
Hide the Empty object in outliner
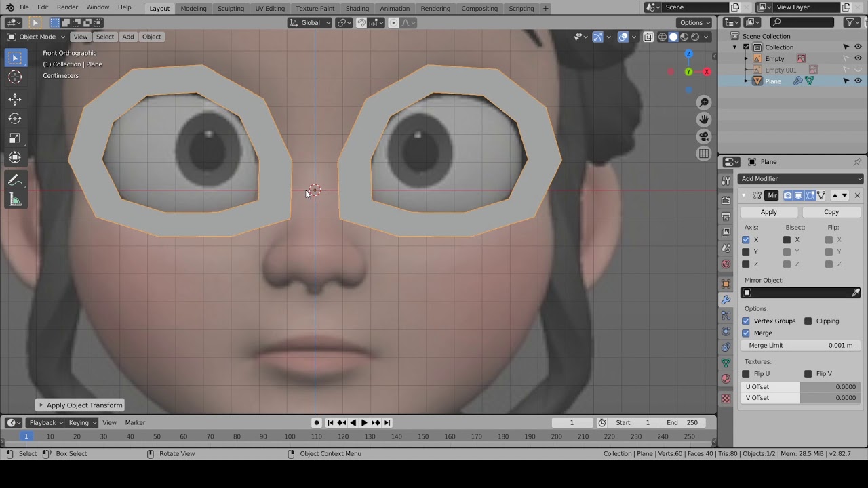[858, 58]
